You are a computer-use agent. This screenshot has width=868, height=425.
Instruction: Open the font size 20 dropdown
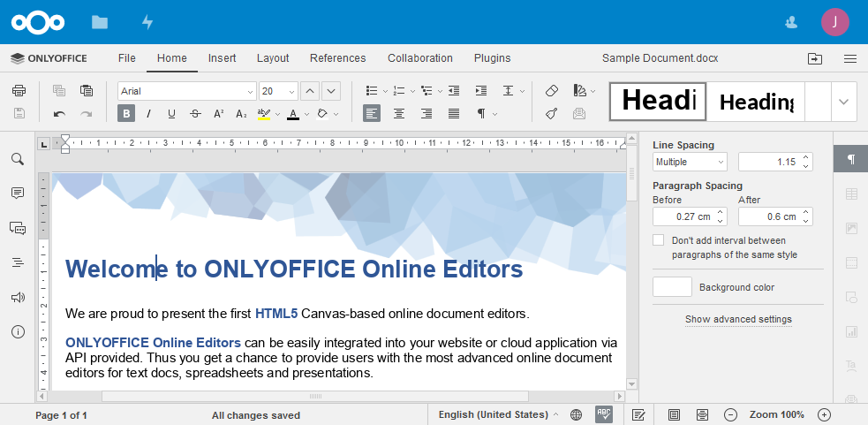point(291,91)
